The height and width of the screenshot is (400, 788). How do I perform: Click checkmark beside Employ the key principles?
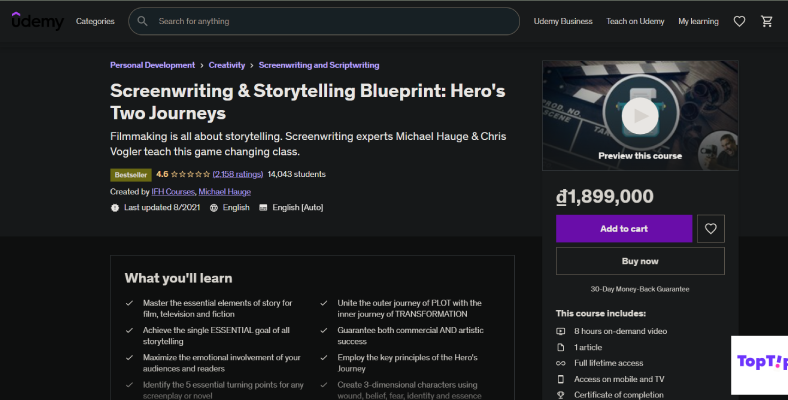pos(324,357)
